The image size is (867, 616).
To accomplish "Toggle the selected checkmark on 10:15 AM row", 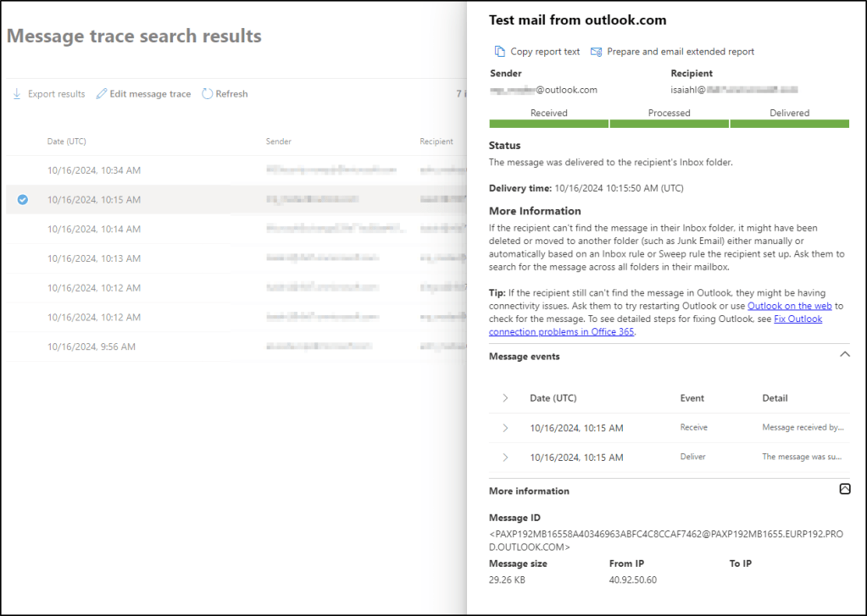I will pyautogui.click(x=23, y=200).
